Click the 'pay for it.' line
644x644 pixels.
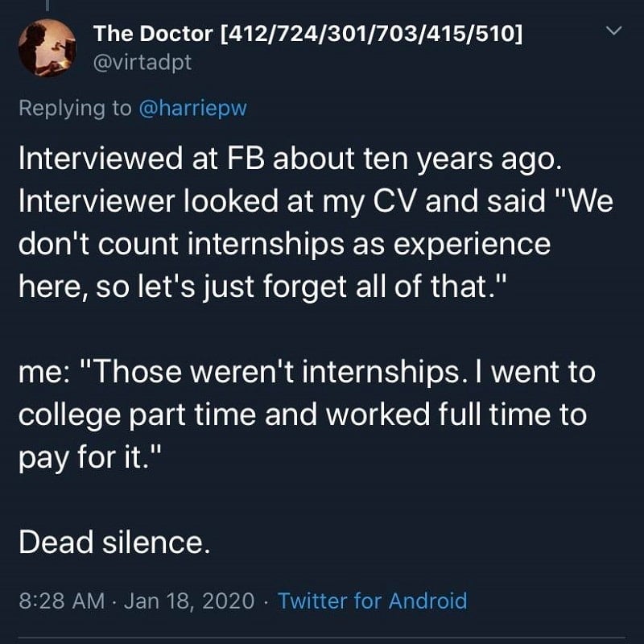90,457
